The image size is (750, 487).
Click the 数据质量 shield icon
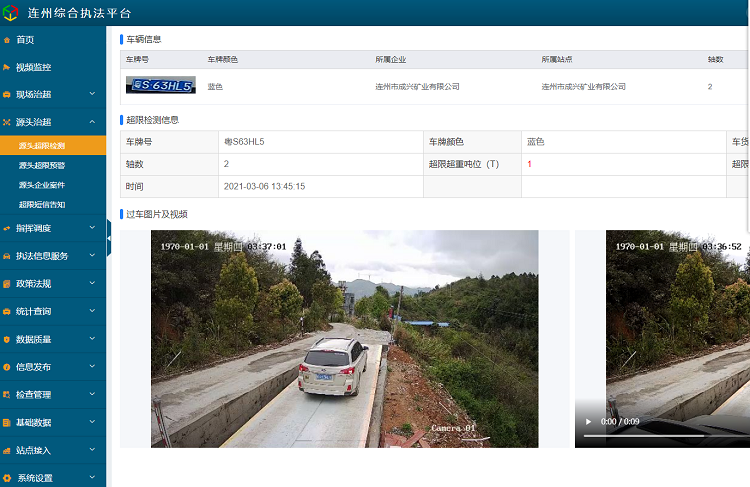[8, 340]
